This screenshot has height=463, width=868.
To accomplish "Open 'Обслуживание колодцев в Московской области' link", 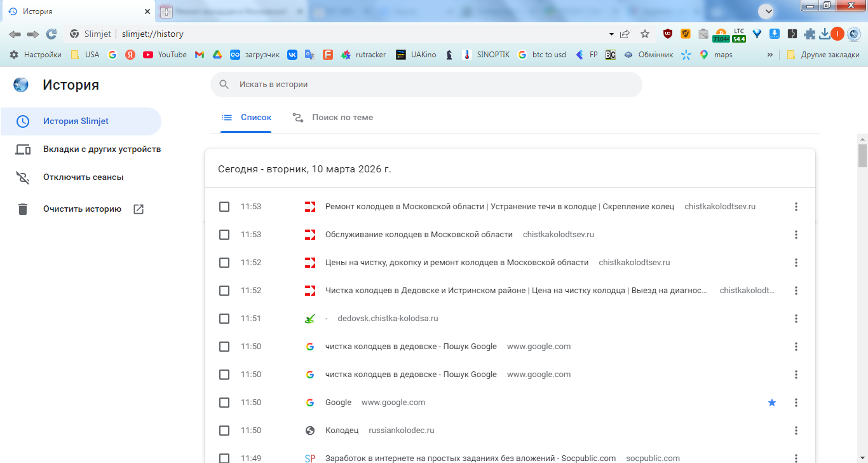I will [419, 235].
